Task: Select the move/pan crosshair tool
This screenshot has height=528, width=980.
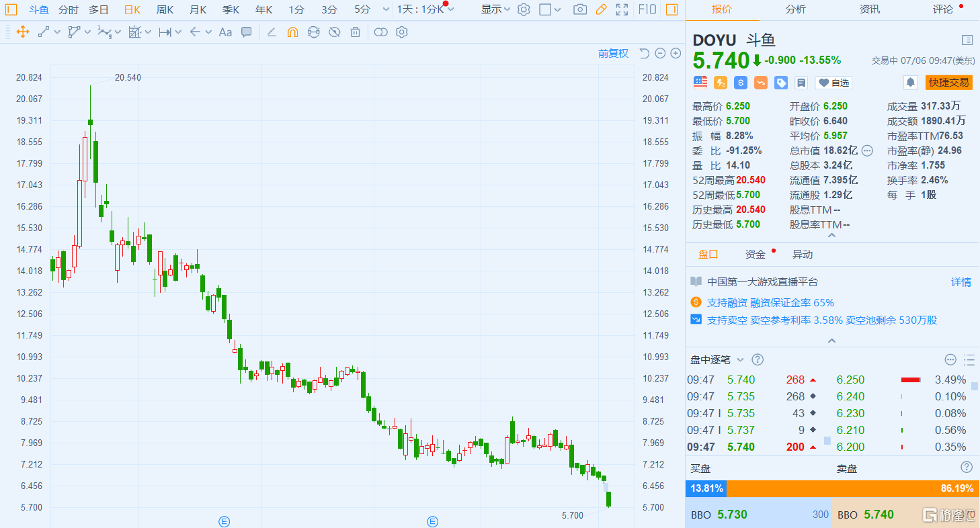Action: 22,32
